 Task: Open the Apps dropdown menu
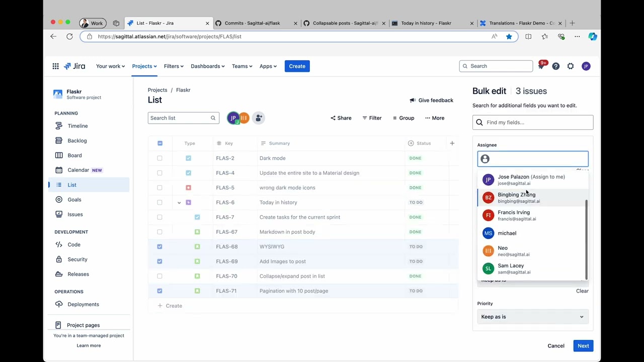click(x=268, y=66)
